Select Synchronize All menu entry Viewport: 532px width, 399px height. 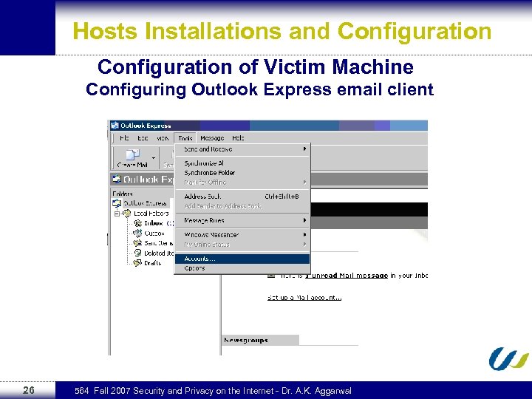tap(242, 163)
